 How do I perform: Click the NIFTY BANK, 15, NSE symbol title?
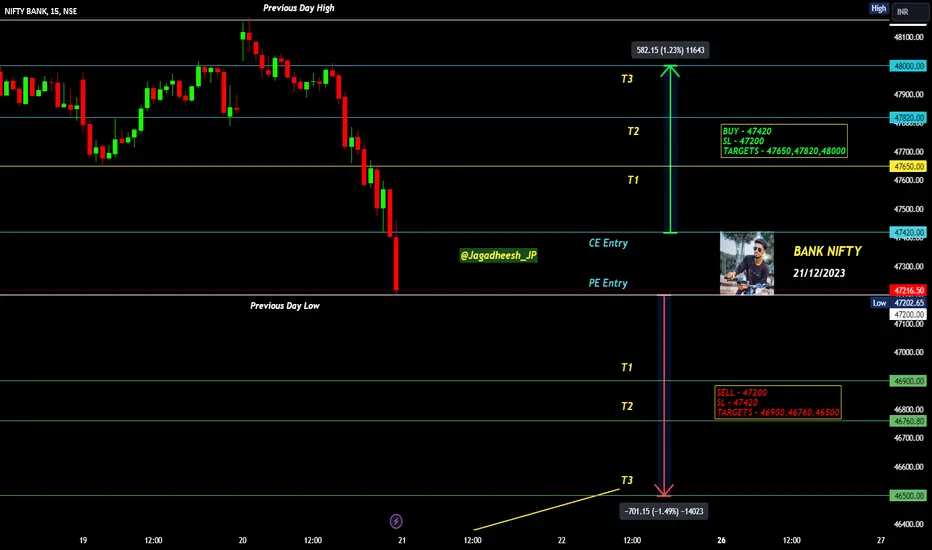click(40, 11)
